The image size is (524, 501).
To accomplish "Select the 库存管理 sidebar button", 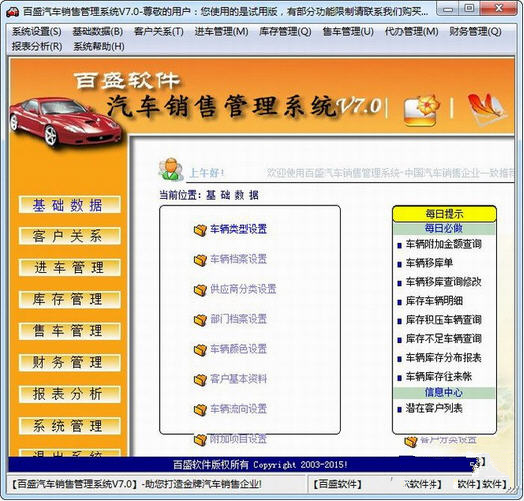I will coord(70,299).
